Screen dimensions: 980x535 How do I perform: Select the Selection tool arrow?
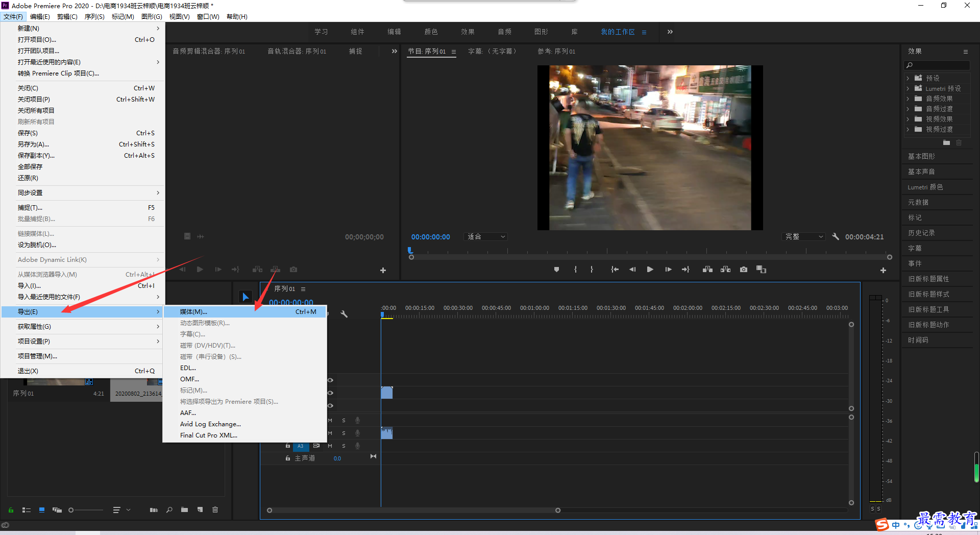246,297
